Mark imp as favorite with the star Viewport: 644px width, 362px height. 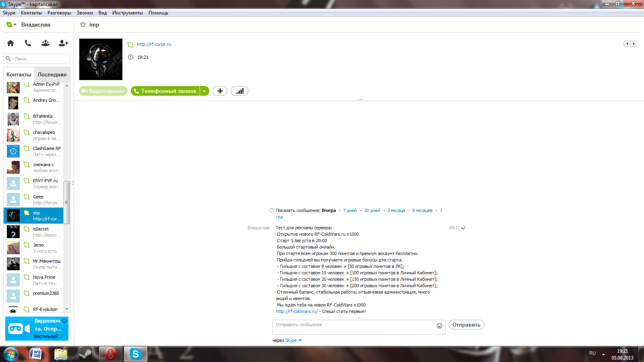83,25
